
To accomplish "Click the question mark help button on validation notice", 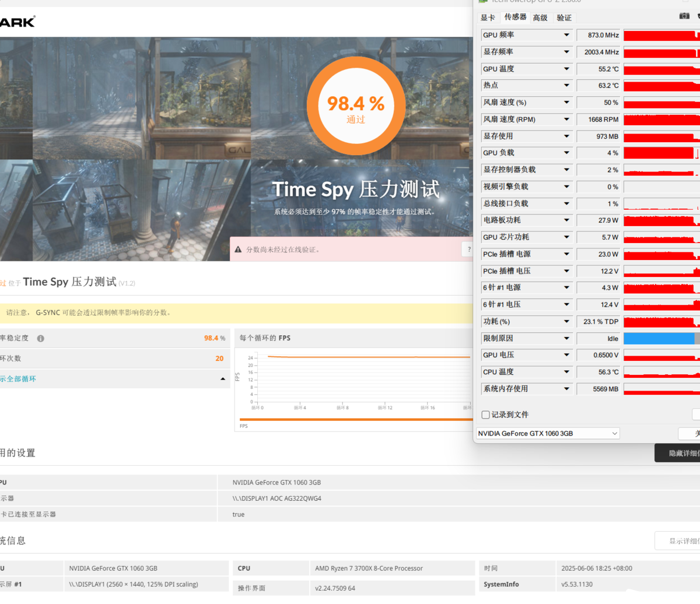I will (x=468, y=250).
